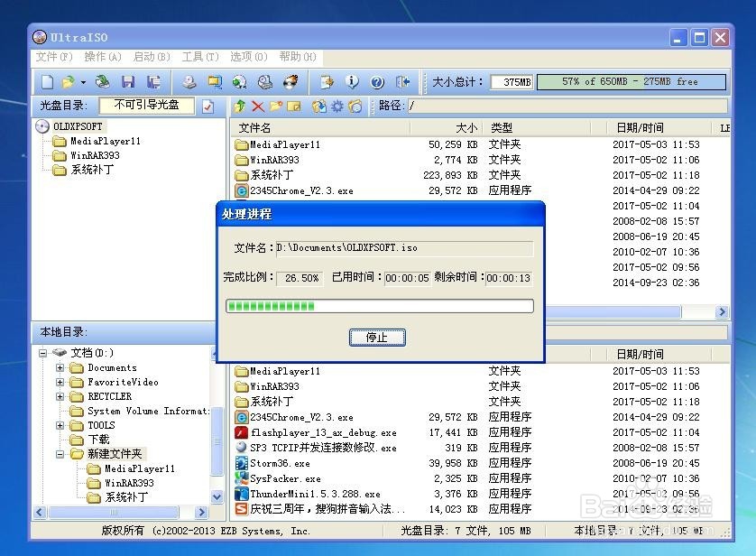Viewport: 756px width, 556px height.
Task: Click the disc file list's right scroll arrow
Action: click(722, 312)
